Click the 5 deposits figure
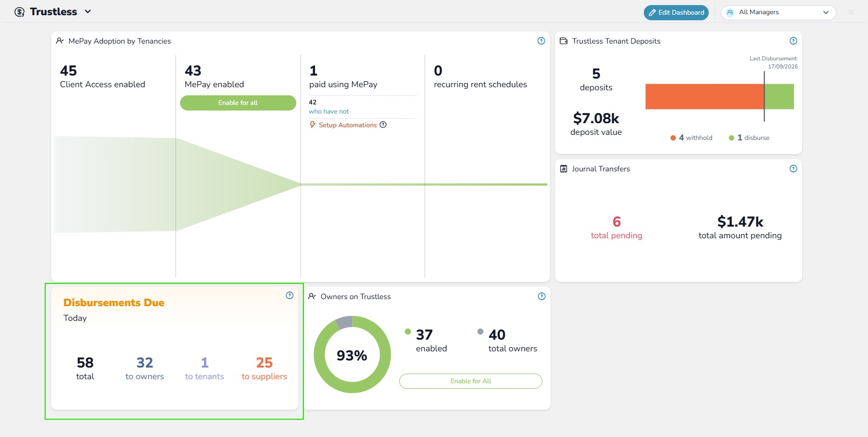The image size is (868, 437). (x=596, y=80)
